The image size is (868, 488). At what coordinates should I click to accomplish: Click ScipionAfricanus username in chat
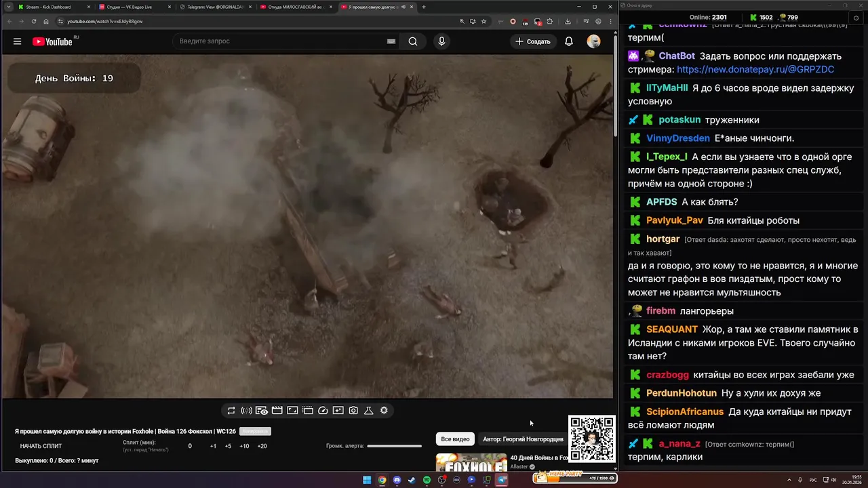coord(685,411)
